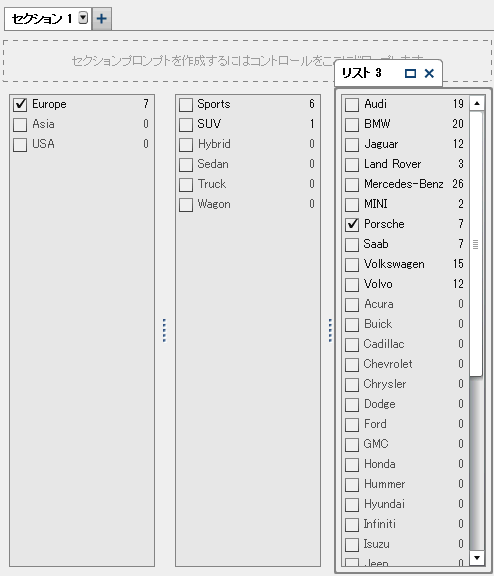The height and width of the screenshot is (577, 494).
Task: Click the splitter handle left of リスト 3
Action: [330, 330]
